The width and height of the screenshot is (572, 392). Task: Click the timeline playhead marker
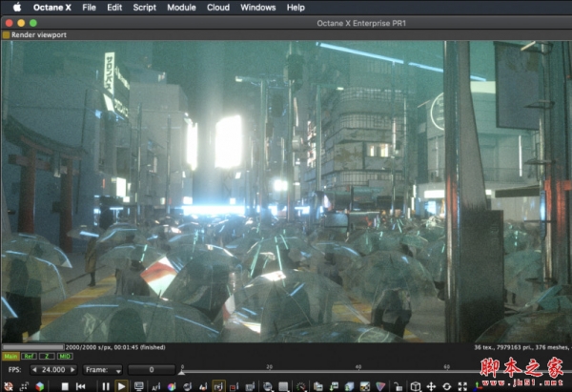[181, 368]
